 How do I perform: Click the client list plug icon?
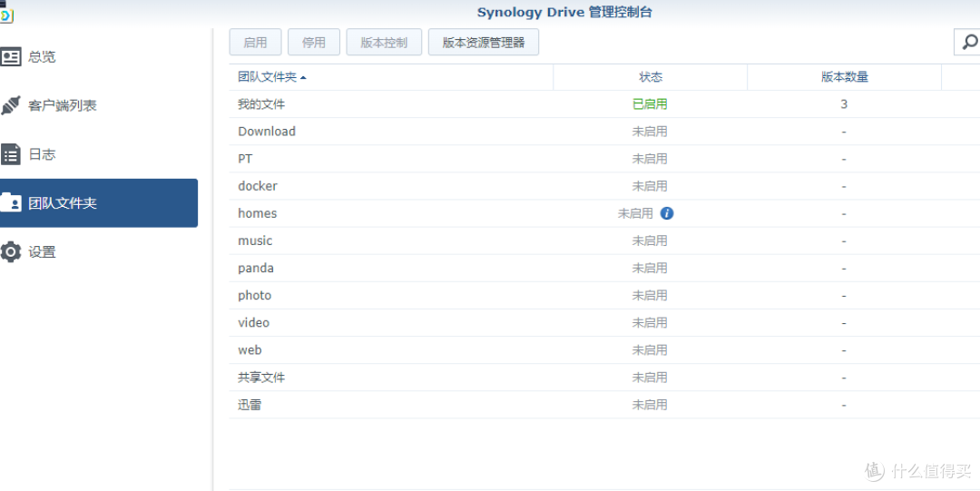point(11,105)
